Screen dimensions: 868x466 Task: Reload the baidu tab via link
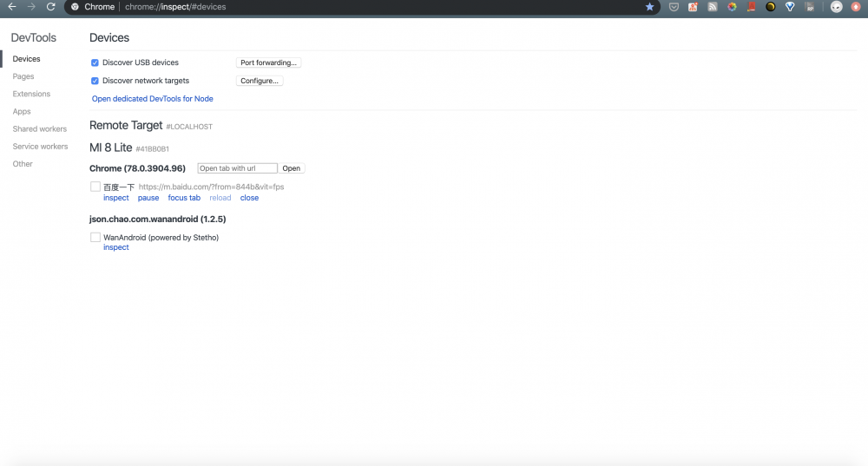(220, 198)
